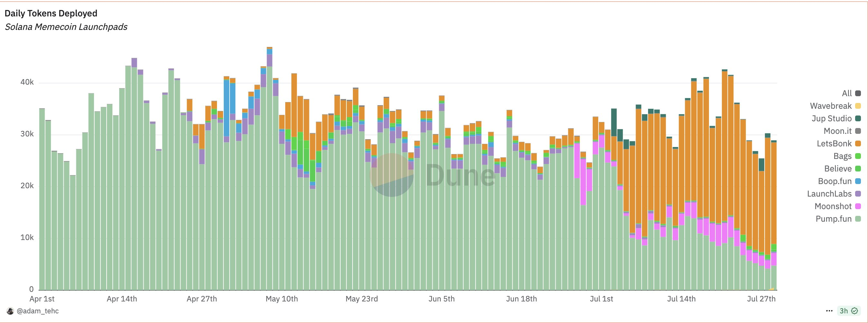Screen dimensions: 868x323
Task: Toggle Jup Studio series visibility
Action: (x=836, y=118)
